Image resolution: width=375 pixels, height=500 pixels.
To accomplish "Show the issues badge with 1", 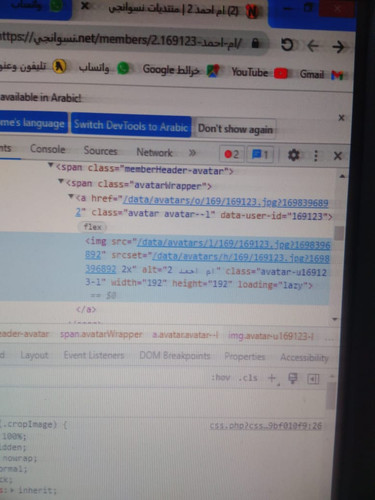I will click(x=260, y=155).
